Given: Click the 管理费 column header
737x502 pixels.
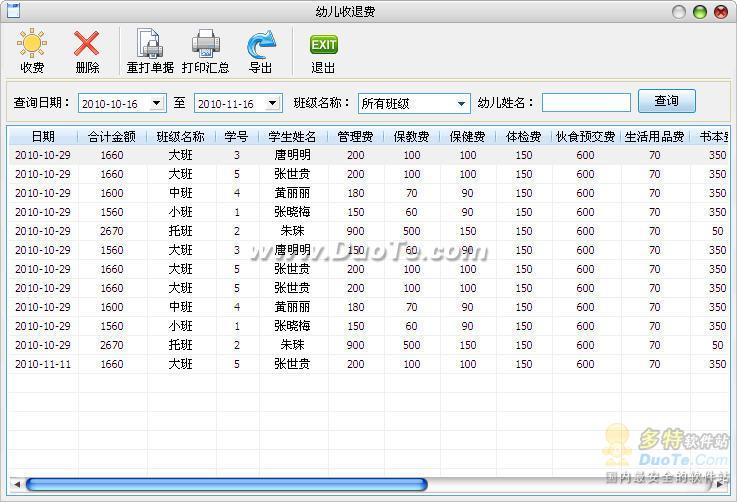Looking at the screenshot, I should [x=355, y=136].
